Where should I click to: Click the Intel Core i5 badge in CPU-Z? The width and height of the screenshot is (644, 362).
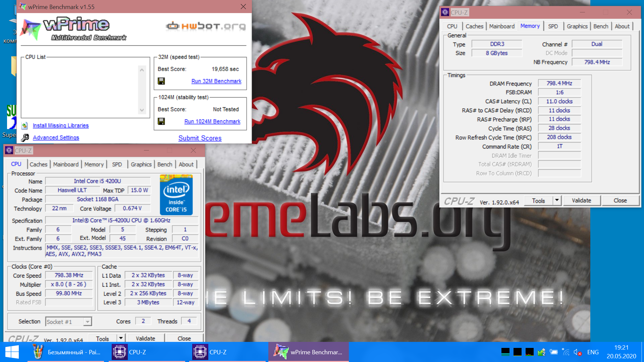[176, 195]
